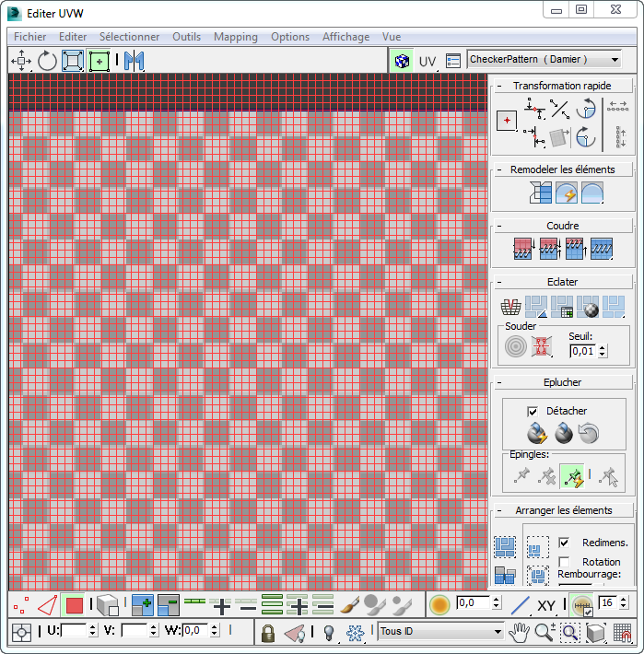Toggle the snap grid icon at bottom right
Screen dimensions: 644x654
click(622, 633)
